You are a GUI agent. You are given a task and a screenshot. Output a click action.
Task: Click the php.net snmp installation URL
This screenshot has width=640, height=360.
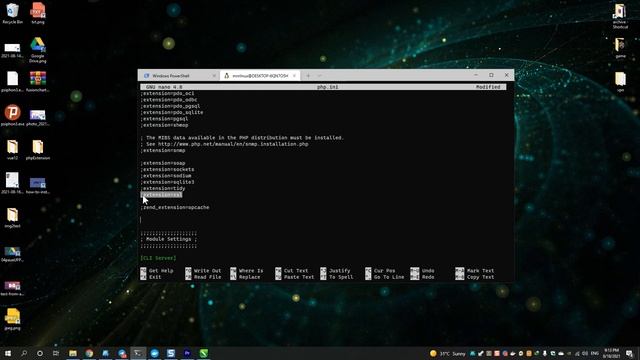(233, 144)
